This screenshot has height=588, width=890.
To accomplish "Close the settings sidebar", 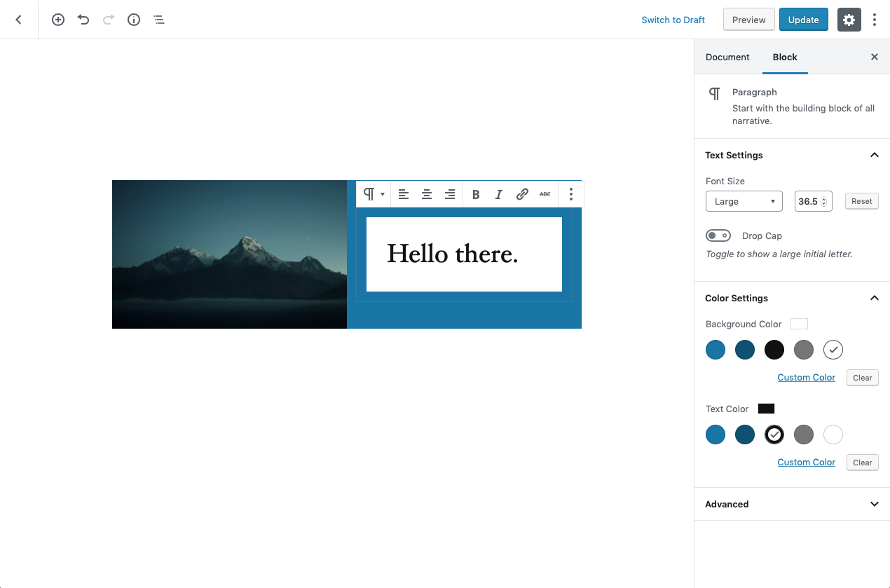I will click(875, 57).
